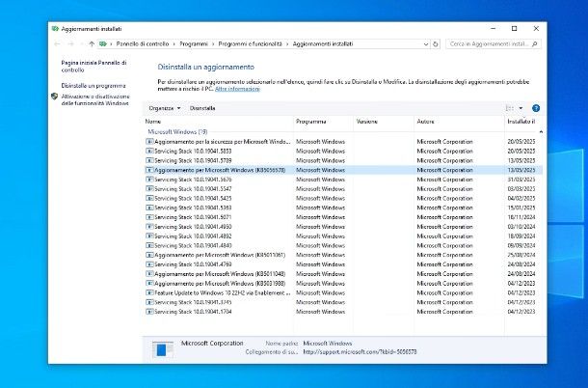The width and height of the screenshot is (588, 388).
Task: Click icon of Servicing Stack 10.0.19041.5676
Action: 149,180
